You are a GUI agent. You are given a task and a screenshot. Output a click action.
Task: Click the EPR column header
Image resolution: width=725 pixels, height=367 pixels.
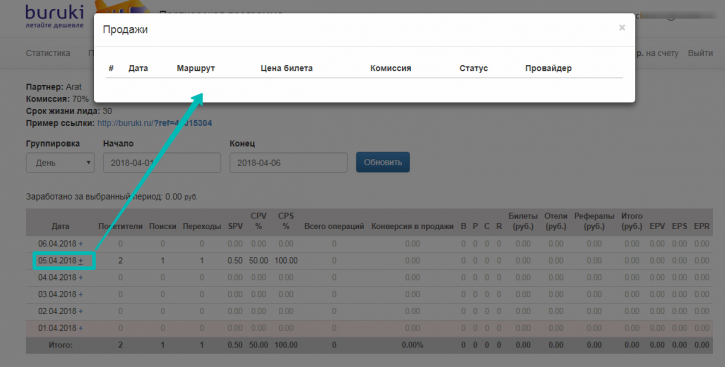click(702, 226)
